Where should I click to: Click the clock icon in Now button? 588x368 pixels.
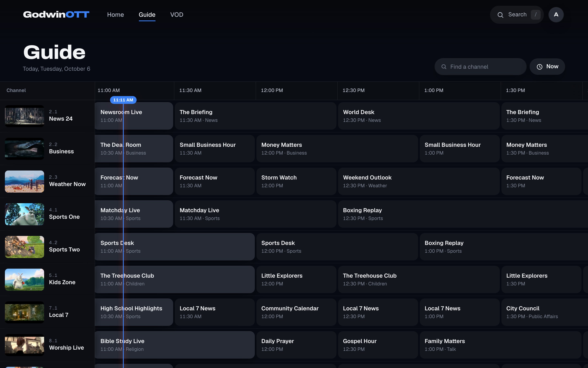point(539,67)
